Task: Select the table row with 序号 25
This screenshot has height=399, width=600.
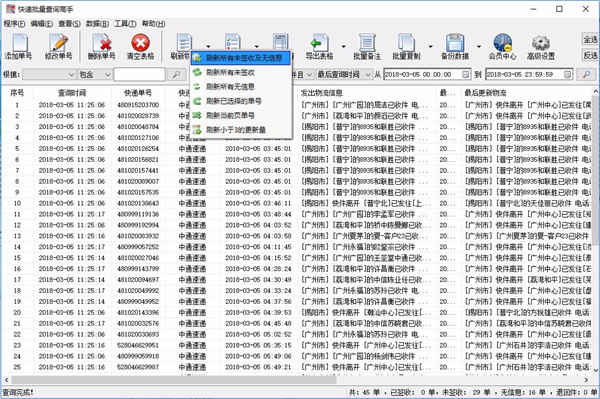Action: 298,367
